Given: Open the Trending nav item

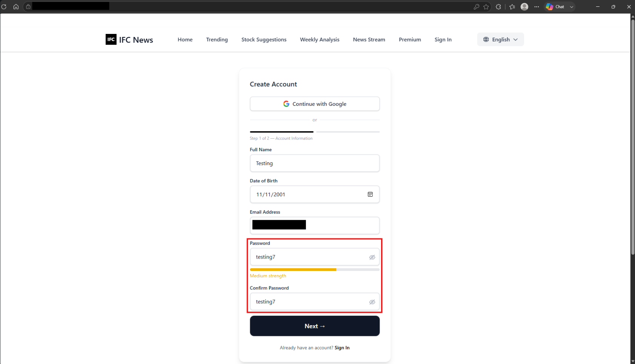Looking at the screenshot, I should tap(217, 40).
